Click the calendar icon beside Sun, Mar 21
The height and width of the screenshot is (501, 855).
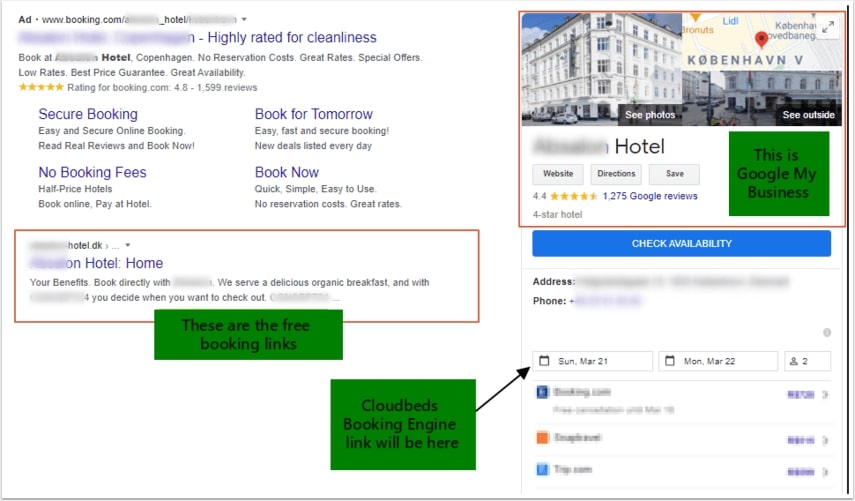[544, 361]
